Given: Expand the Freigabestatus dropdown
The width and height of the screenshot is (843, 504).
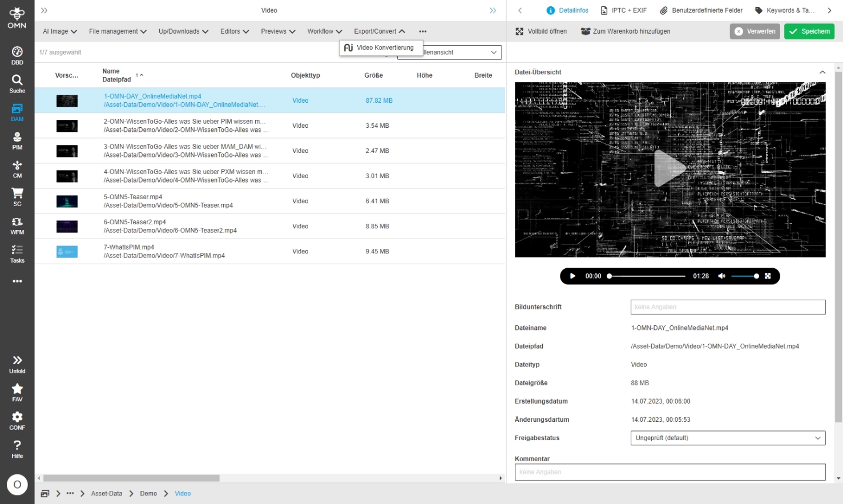Looking at the screenshot, I should 728,438.
